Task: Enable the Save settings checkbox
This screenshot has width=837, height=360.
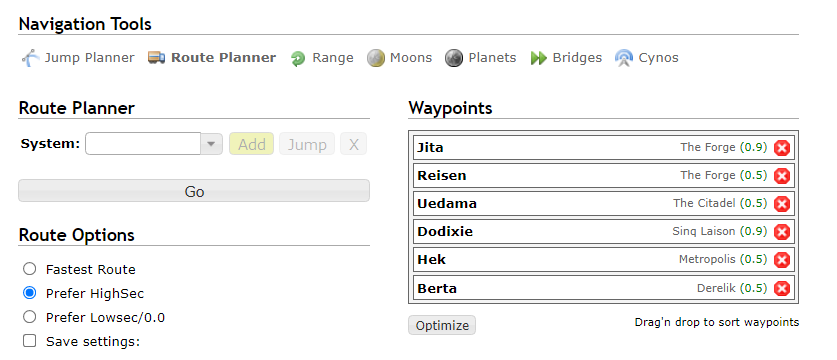Action: click(x=29, y=341)
